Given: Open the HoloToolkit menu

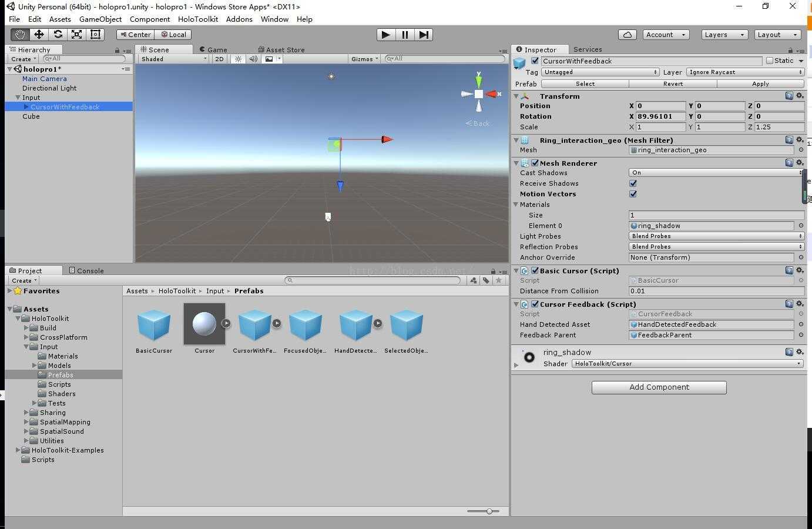Looking at the screenshot, I should (x=198, y=19).
